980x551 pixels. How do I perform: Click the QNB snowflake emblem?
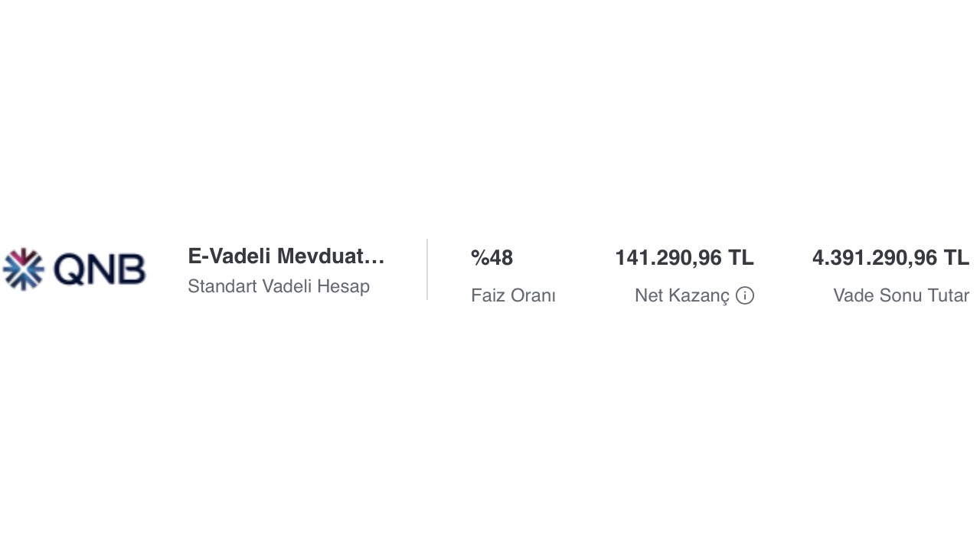[x=24, y=269]
